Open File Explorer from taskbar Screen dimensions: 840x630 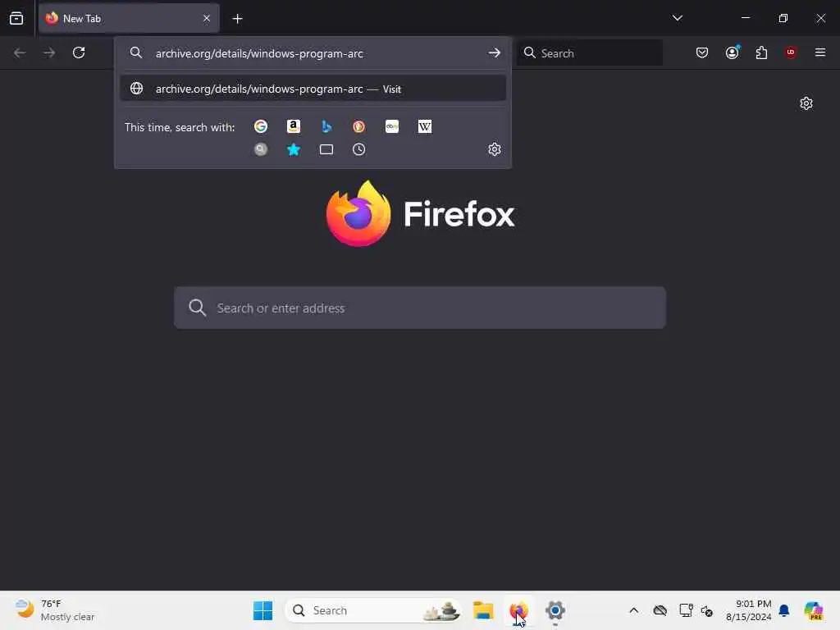[x=483, y=610]
